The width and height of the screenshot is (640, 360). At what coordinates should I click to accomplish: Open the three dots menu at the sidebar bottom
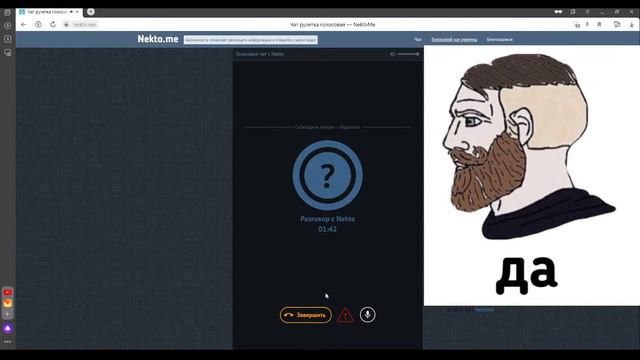point(8,342)
